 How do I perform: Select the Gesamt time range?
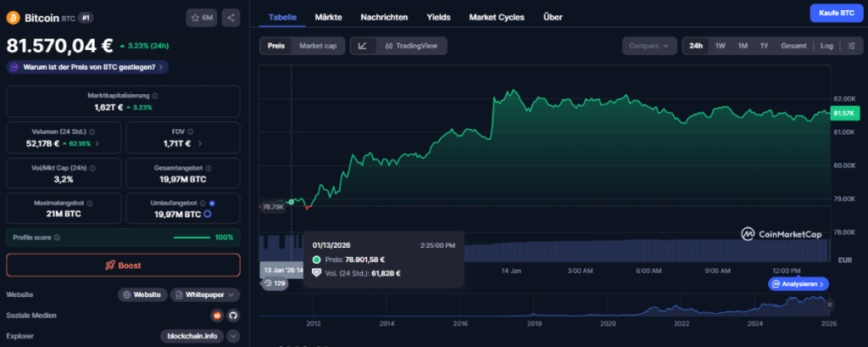793,46
